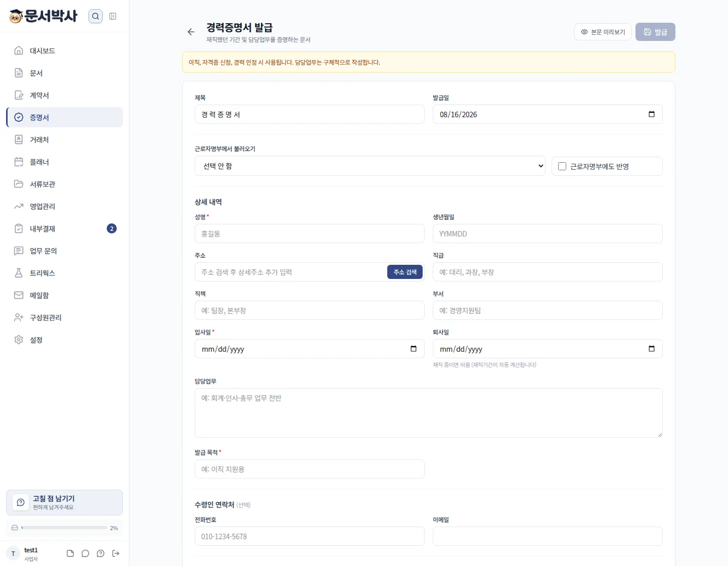Click the 본문 미리보기 button
The image size is (728, 566).
click(x=603, y=32)
